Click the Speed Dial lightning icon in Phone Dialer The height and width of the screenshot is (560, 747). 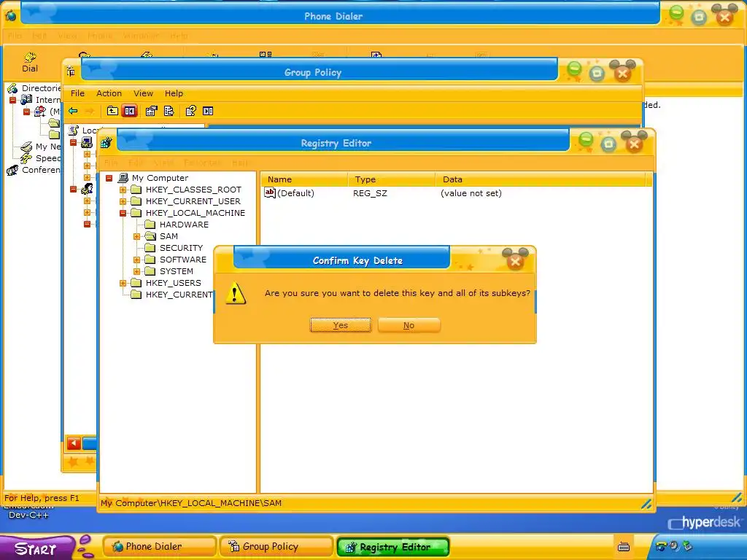tap(27, 158)
